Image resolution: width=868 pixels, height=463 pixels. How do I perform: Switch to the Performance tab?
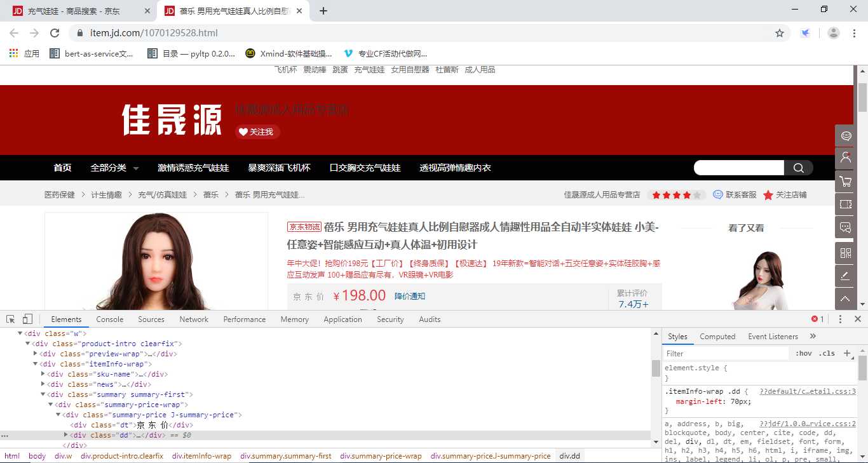tap(245, 319)
